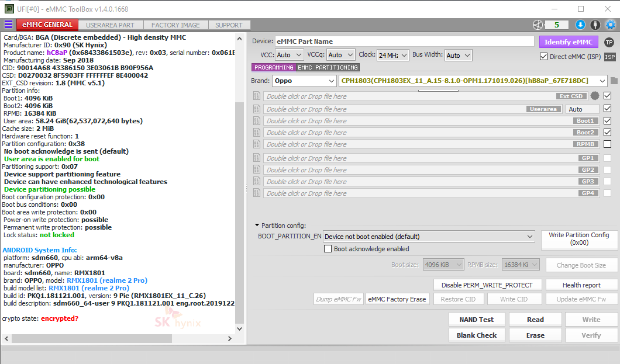Open the VCCq voltage dropdown

(x=341, y=56)
